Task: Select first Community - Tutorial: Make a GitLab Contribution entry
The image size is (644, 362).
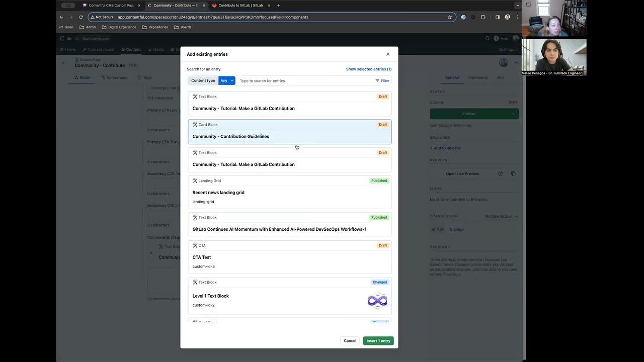Action: point(290,104)
